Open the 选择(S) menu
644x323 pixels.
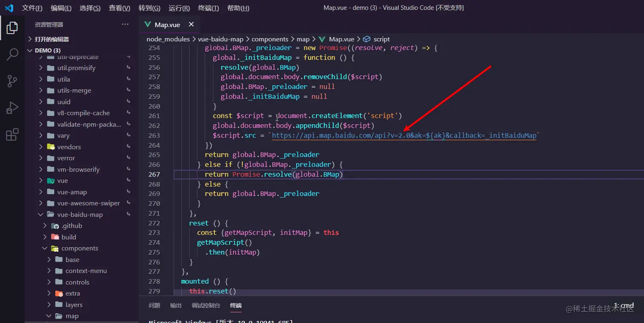pyautogui.click(x=90, y=8)
